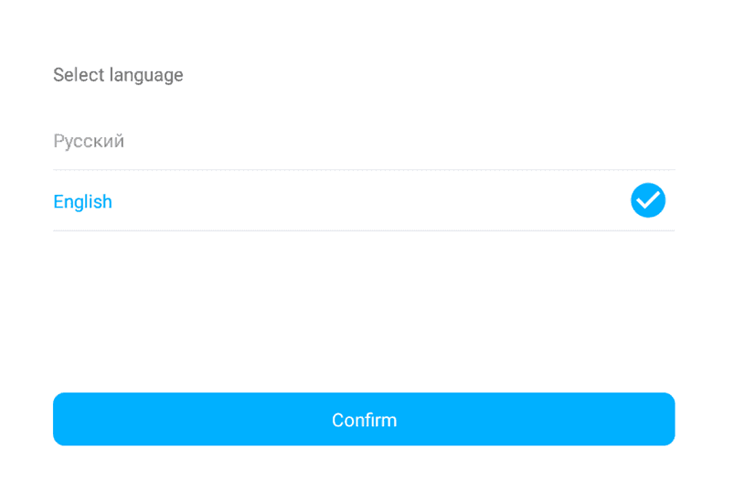Tap the English label text
Screen dimensions: 734x493
[83, 202]
